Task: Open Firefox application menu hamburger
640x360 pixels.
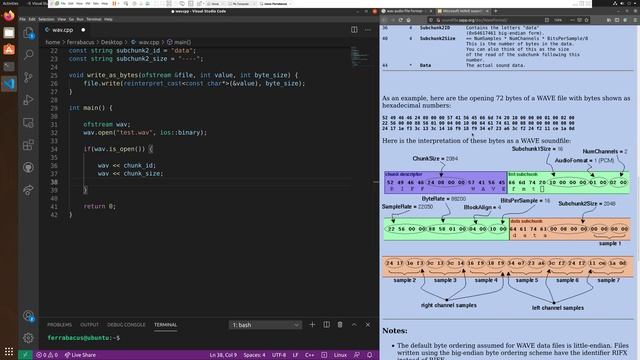Action: 635,20
